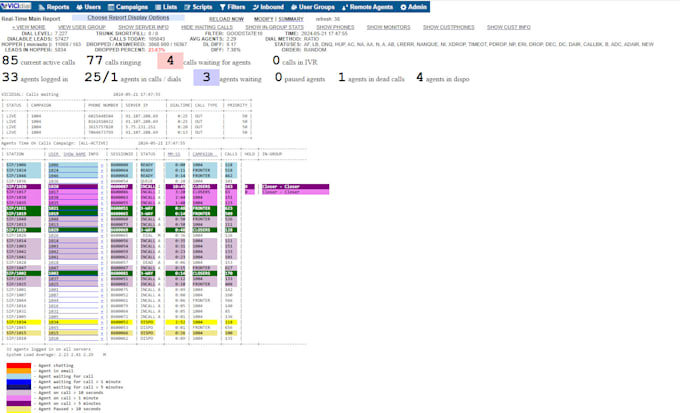Screen dimensions: 680x413
Task: Click HIDE WAITING CALLS link
Action: click(207, 27)
